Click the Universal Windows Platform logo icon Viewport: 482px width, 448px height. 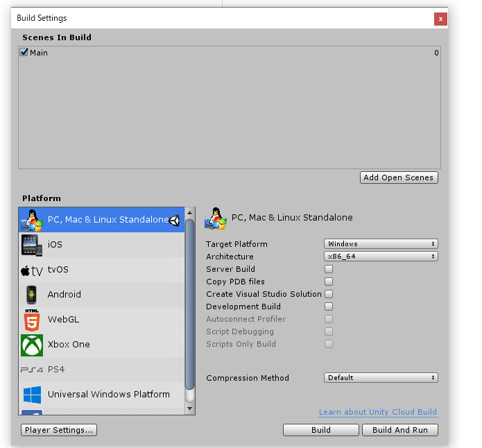tap(32, 395)
